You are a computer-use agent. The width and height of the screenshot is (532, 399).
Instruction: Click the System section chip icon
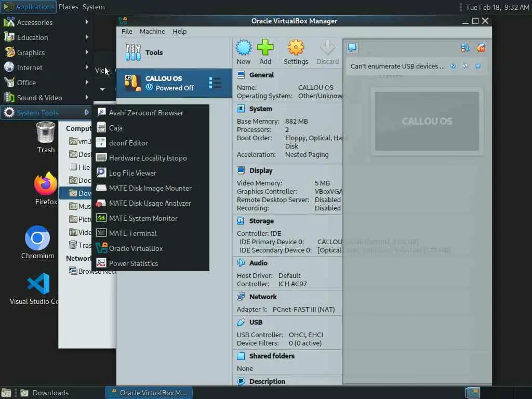[x=241, y=109]
